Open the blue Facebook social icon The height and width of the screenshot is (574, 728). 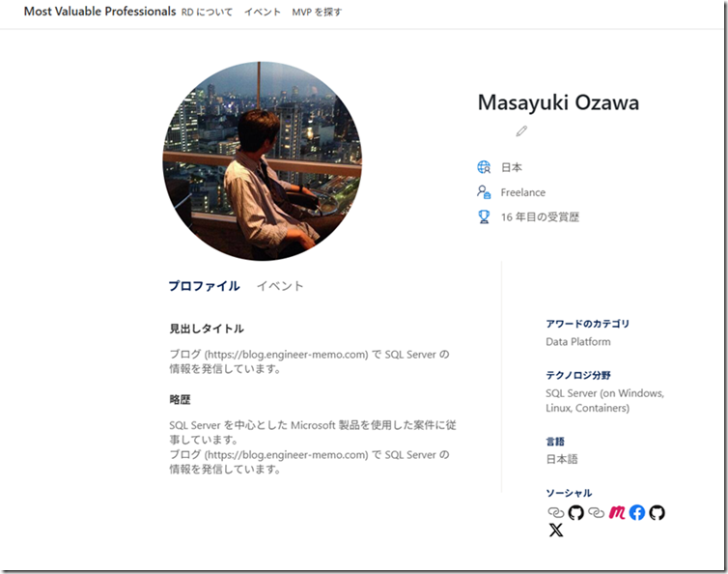pos(637,513)
